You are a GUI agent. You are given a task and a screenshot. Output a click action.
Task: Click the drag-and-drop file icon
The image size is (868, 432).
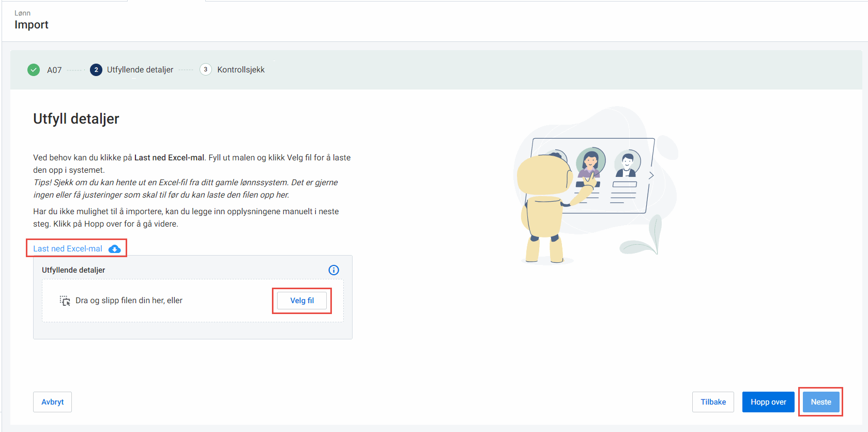(65, 301)
